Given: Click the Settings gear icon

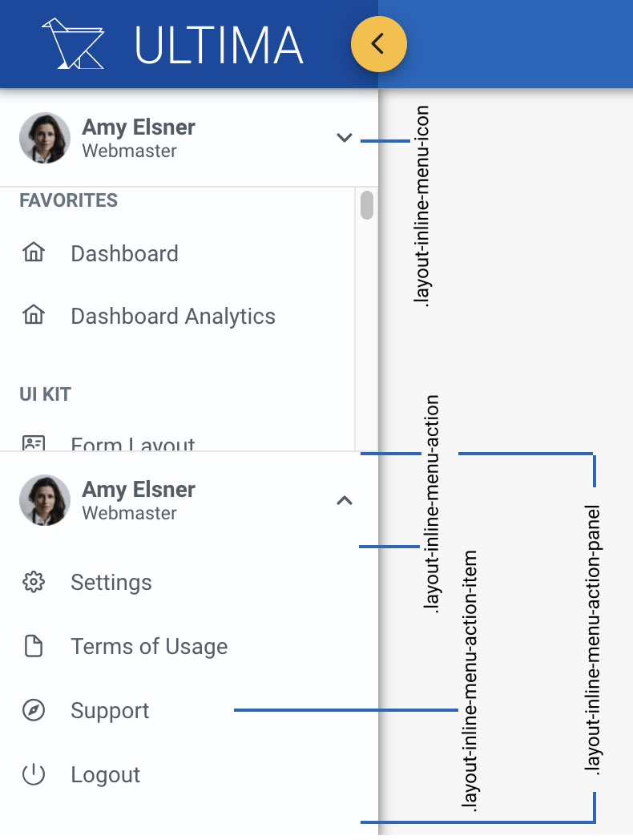Looking at the screenshot, I should click(x=34, y=582).
